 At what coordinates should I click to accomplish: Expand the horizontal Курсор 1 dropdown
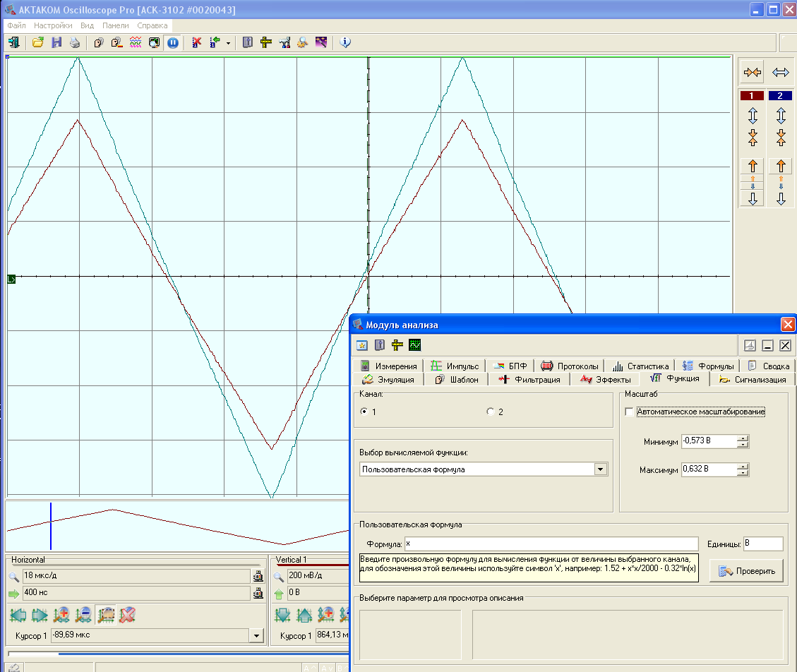click(255, 635)
